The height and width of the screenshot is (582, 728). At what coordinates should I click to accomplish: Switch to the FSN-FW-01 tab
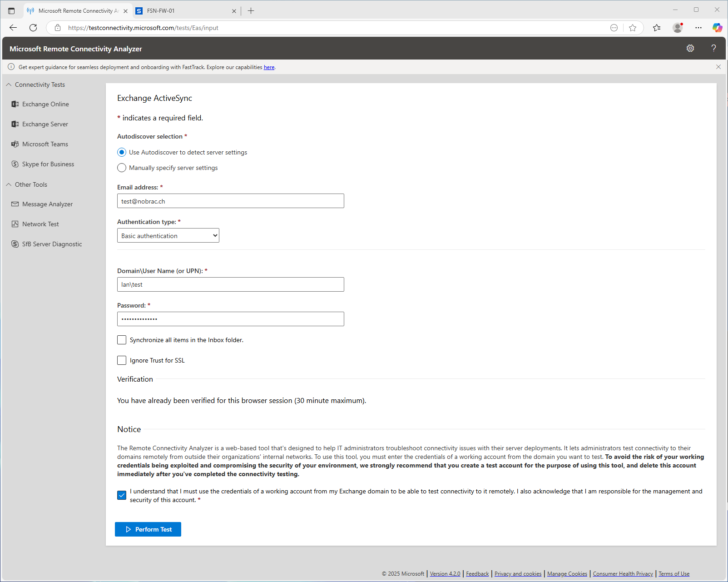(186, 11)
